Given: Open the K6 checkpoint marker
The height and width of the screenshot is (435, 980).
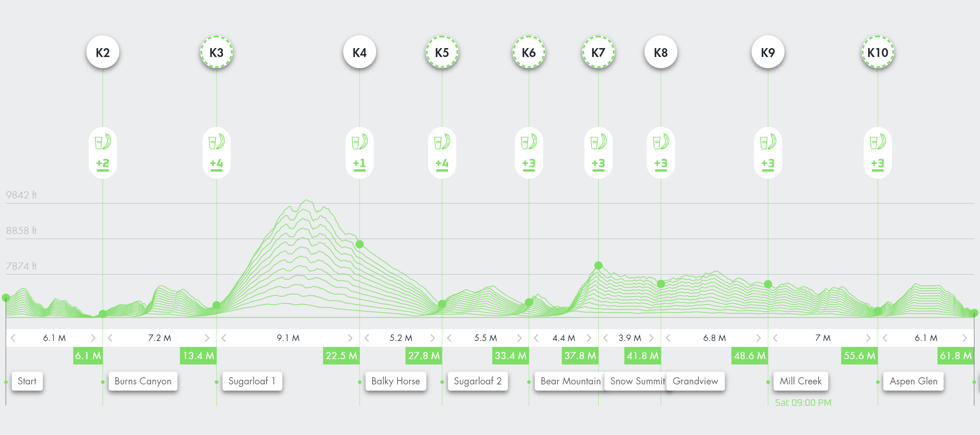Looking at the screenshot, I should (529, 52).
